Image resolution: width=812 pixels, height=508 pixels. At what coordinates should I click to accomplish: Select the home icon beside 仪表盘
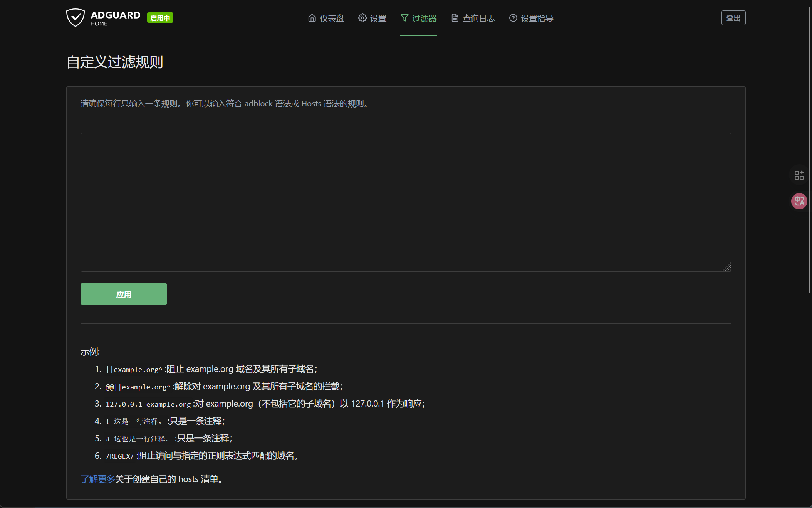(312, 18)
